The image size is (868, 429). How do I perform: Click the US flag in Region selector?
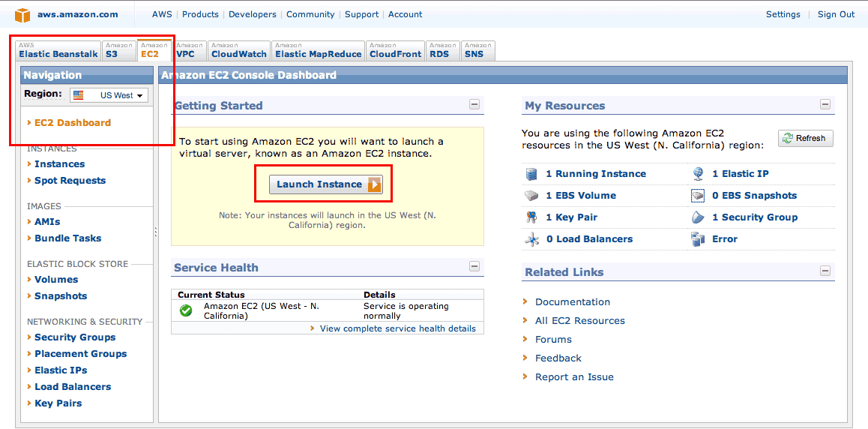[x=79, y=95]
